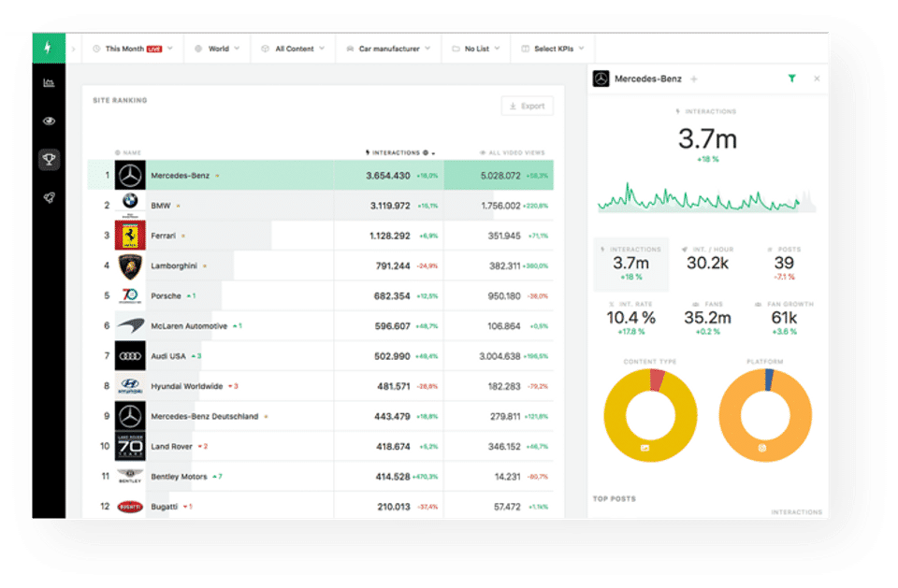Sort by All Video Views column header
The width and height of the screenshot is (898, 588).
[x=513, y=153]
